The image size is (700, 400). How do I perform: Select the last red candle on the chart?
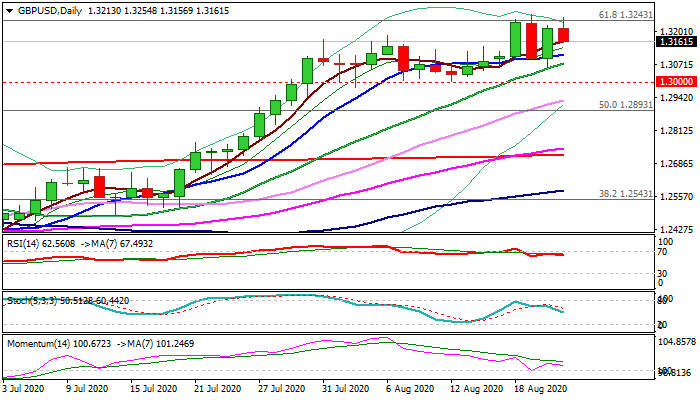(563, 35)
